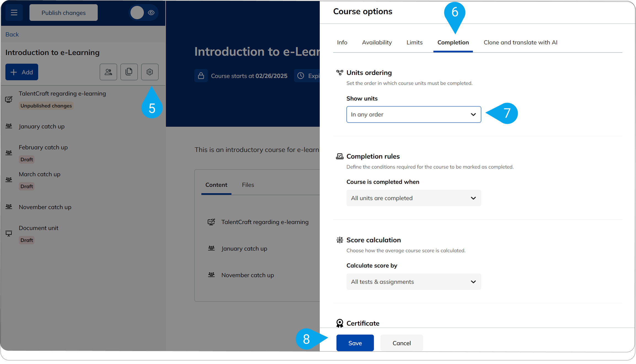Switch to the Availability tab
The width and height of the screenshot is (636, 364).
click(377, 42)
